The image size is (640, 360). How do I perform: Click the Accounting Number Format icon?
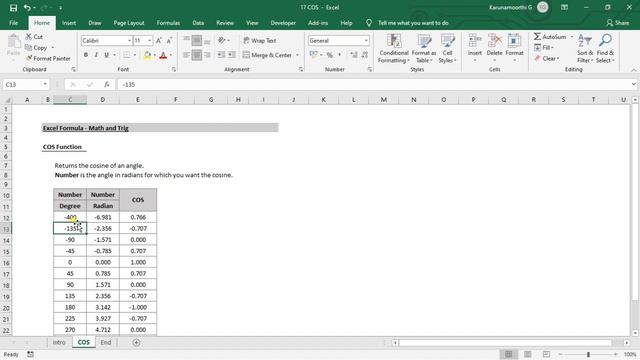click(x=313, y=55)
